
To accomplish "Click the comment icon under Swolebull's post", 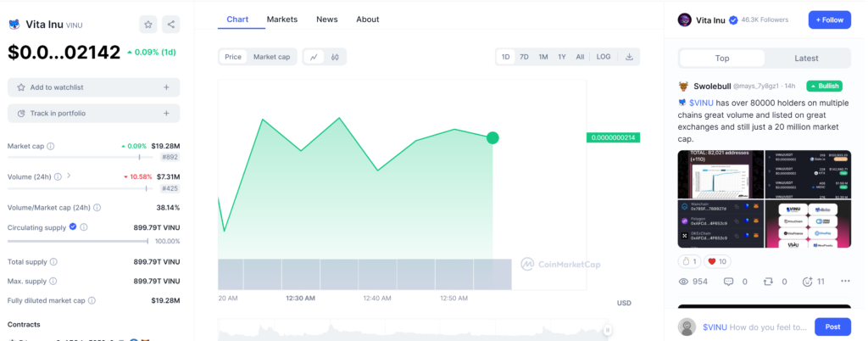I will (727, 281).
